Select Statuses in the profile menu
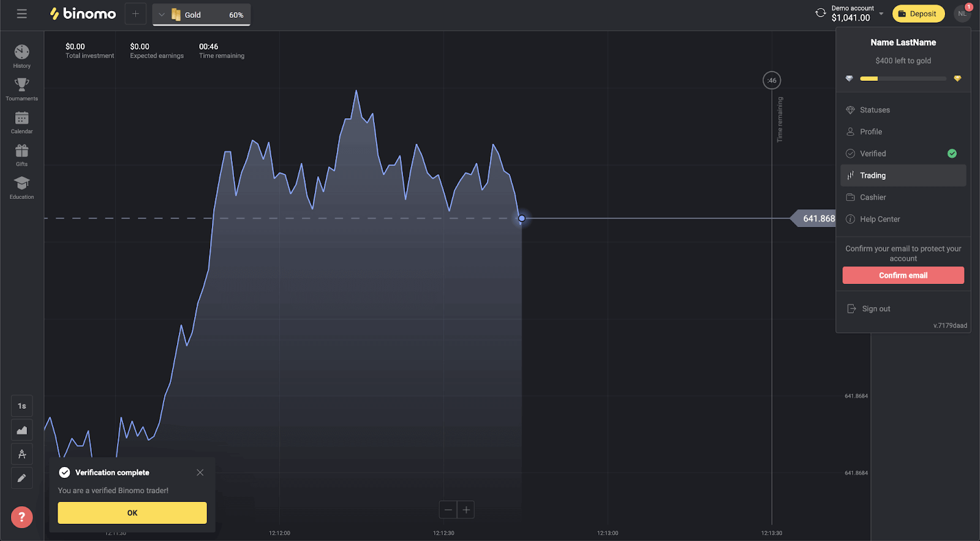Viewport: 980px width, 541px height. pyautogui.click(x=874, y=110)
